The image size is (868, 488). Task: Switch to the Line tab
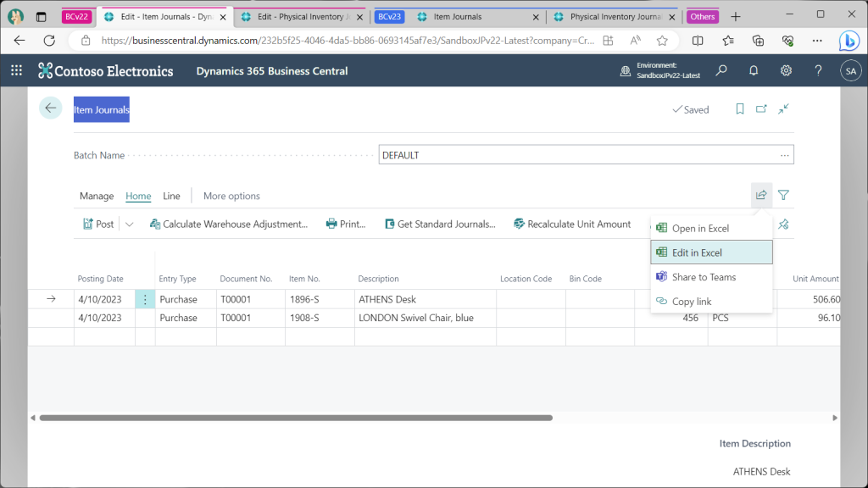click(171, 196)
